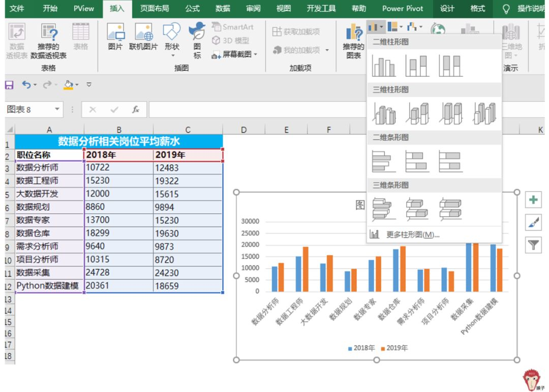Expand the 我的加载项 dropdown arrow

point(327,50)
